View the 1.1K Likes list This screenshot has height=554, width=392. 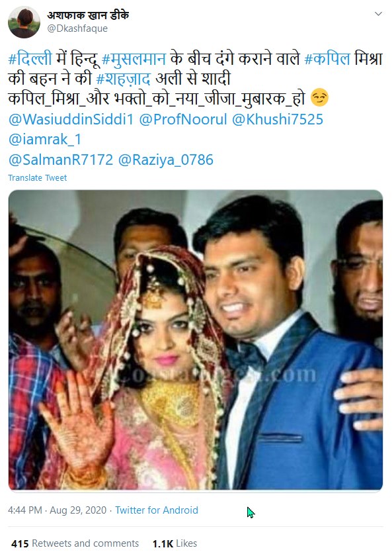point(175,543)
